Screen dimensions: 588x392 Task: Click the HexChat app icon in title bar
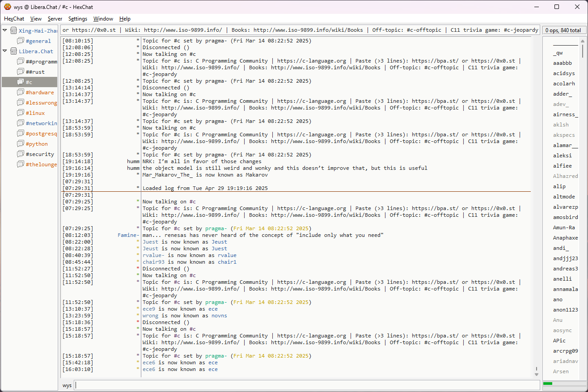[x=8, y=7]
